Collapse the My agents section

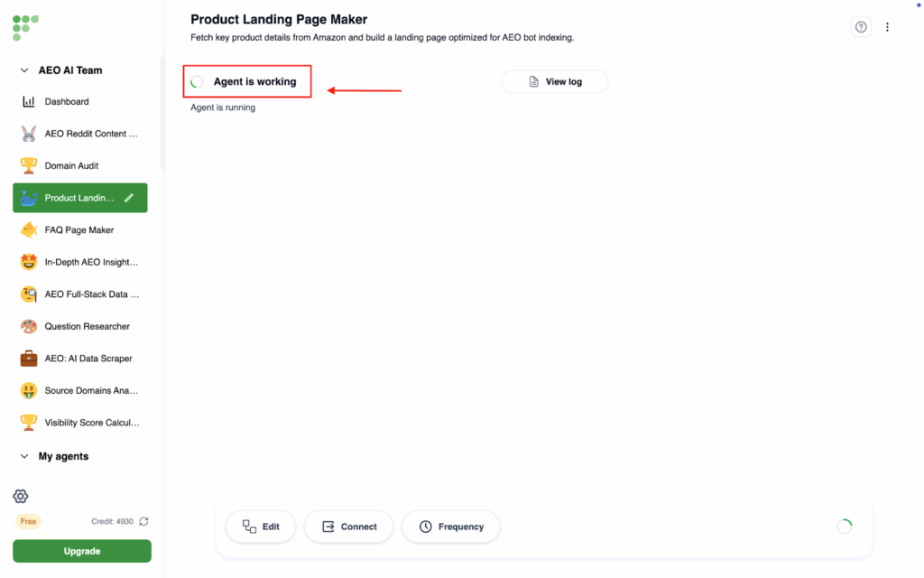(24, 456)
